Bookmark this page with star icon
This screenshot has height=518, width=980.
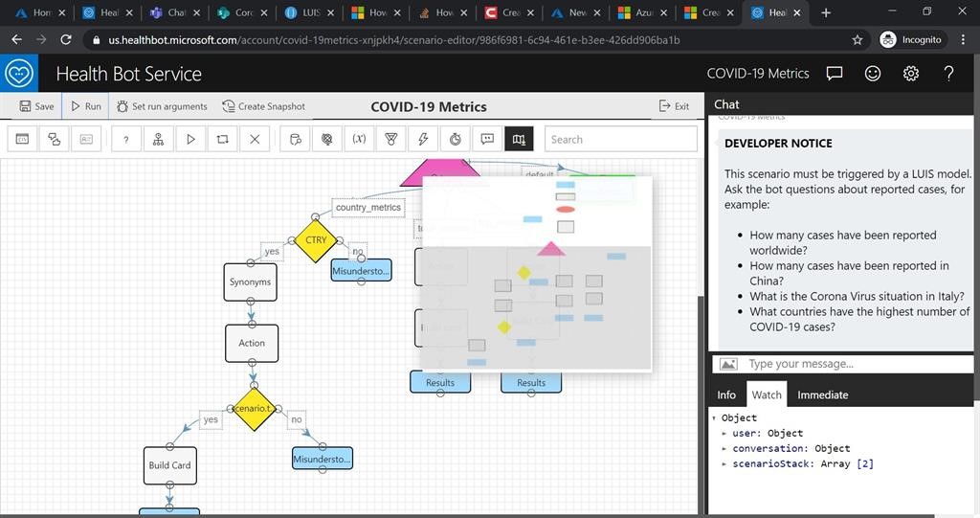coord(857,40)
